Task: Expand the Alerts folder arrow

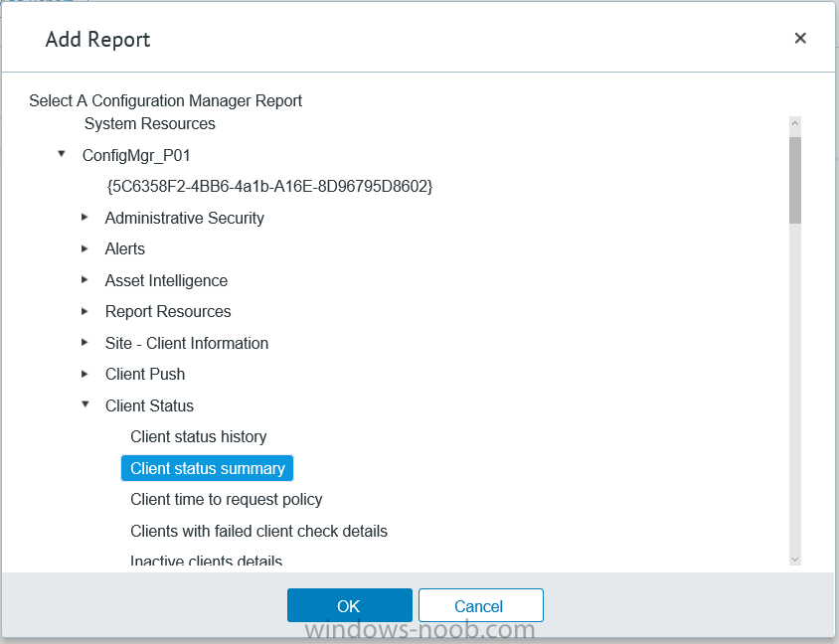Action: (84, 248)
